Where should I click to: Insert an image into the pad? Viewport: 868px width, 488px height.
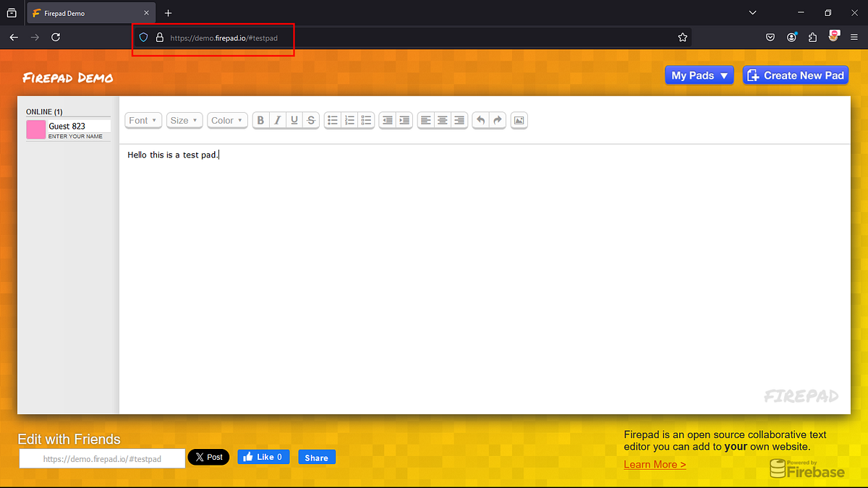[519, 120]
